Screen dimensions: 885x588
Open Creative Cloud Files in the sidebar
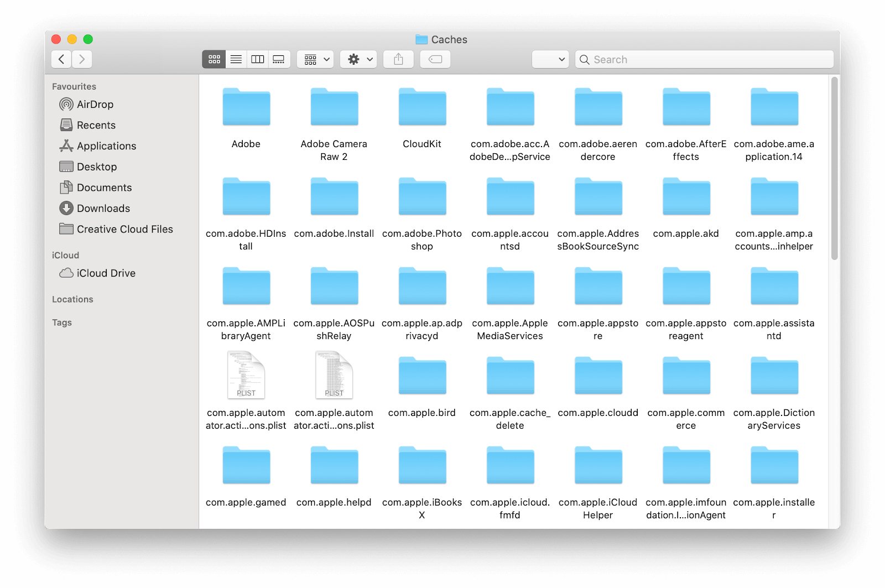[116, 229]
